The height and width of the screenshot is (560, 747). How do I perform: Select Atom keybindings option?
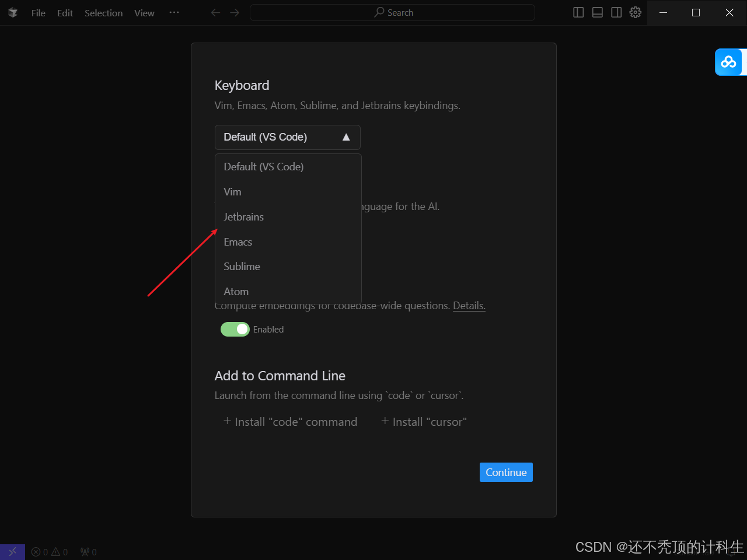[x=288, y=292]
